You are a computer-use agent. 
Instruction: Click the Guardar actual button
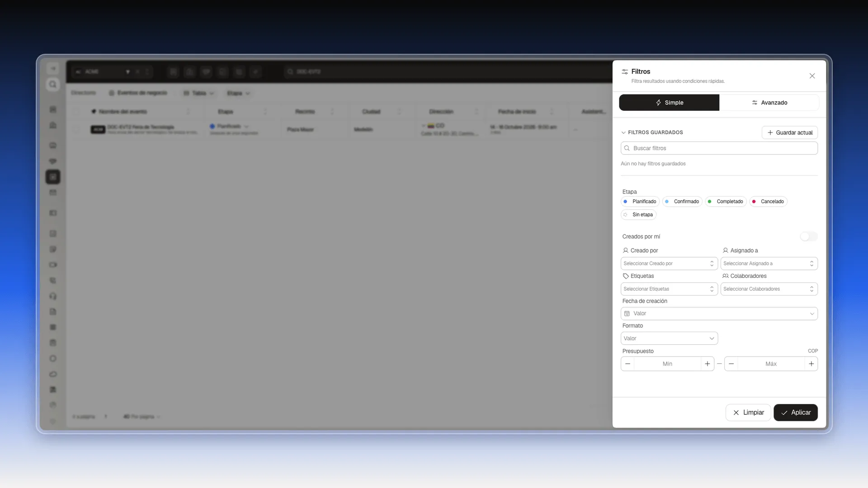point(789,132)
